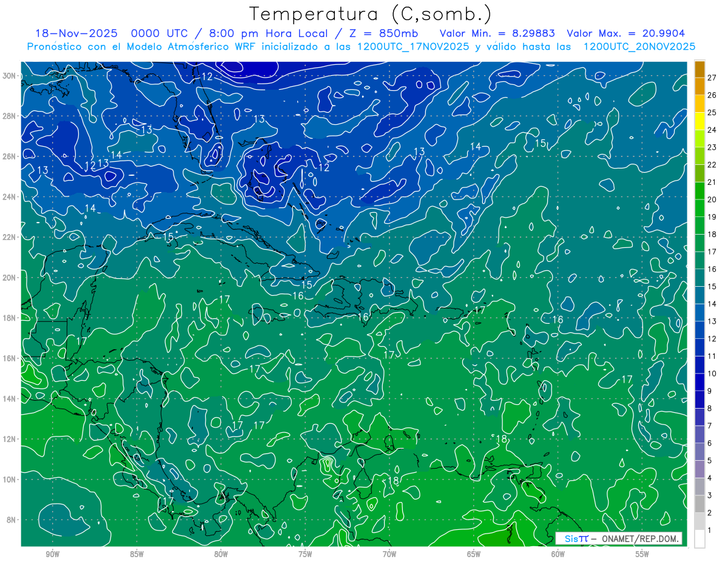Click the colorbar scale label 7
Screen dimensions: 728x562
[x=710, y=426]
